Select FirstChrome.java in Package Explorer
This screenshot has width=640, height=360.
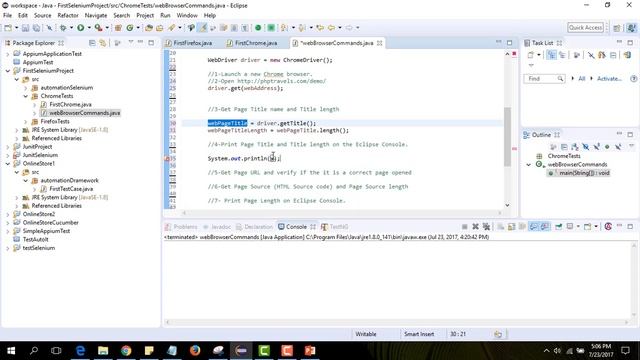[x=70, y=104]
